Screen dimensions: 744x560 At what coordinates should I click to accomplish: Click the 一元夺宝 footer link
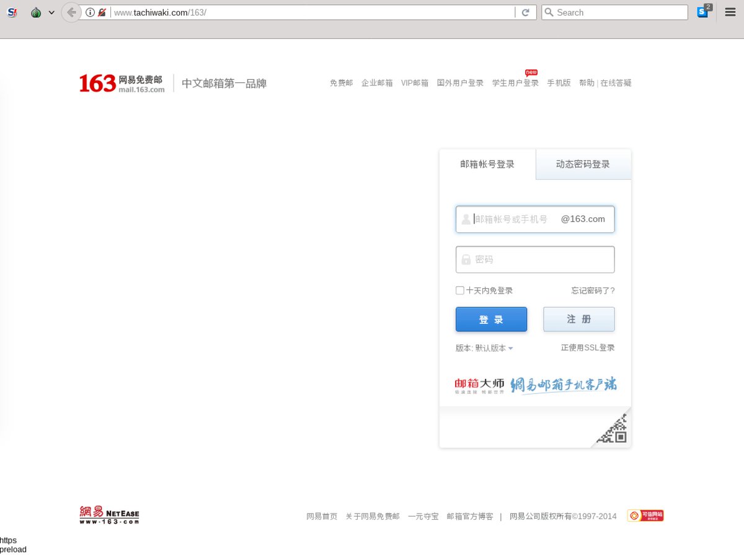click(x=423, y=516)
